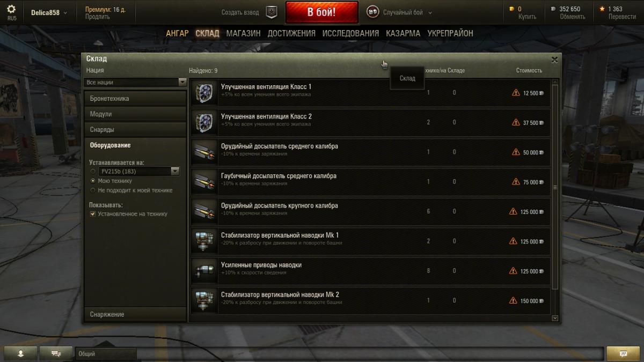Choose the Не подходит к моей технике option
The image size is (644, 362).
pyautogui.click(x=93, y=190)
